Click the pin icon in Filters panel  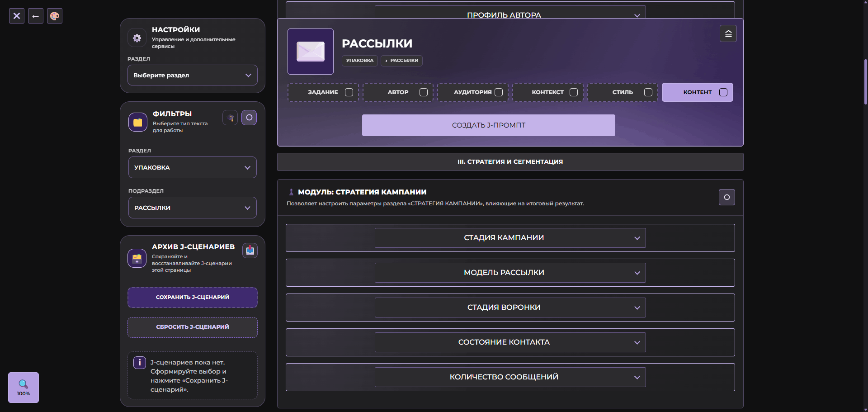(230, 118)
